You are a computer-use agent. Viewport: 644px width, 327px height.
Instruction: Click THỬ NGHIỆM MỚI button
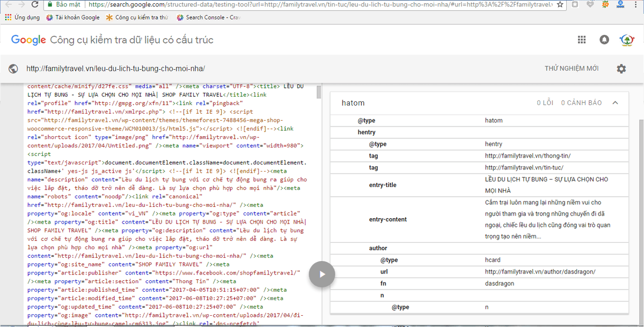coord(572,69)
